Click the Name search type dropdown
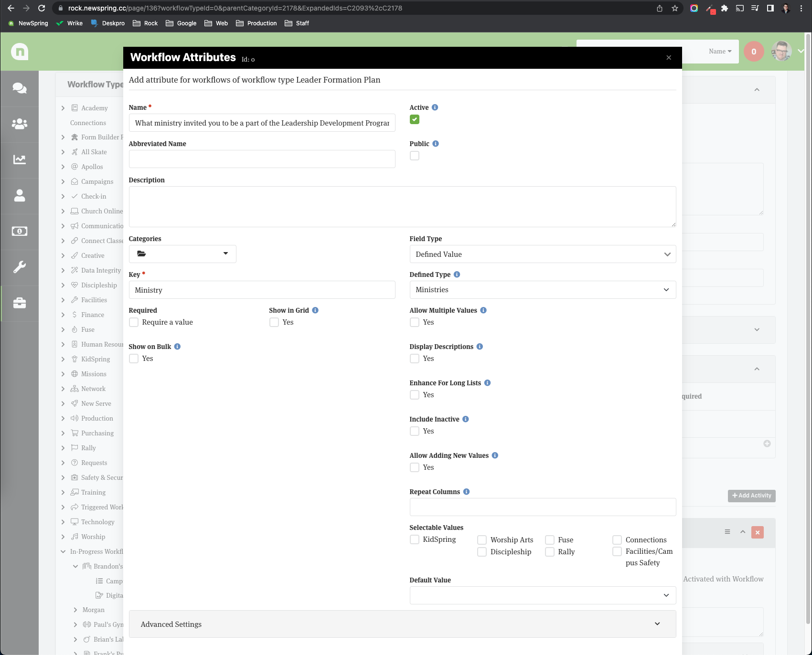 point(720,52)
